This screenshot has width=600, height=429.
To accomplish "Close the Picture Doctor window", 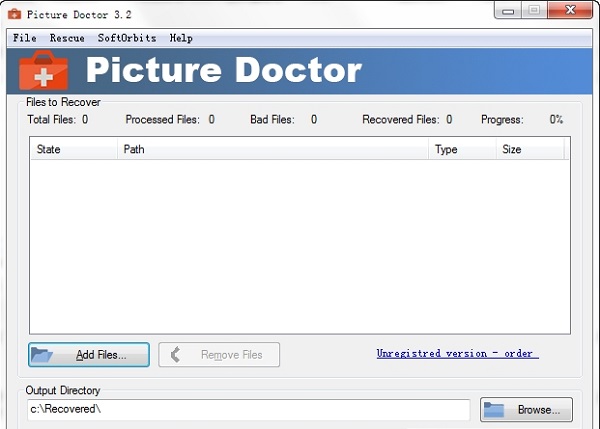I will tap(570, 10).
